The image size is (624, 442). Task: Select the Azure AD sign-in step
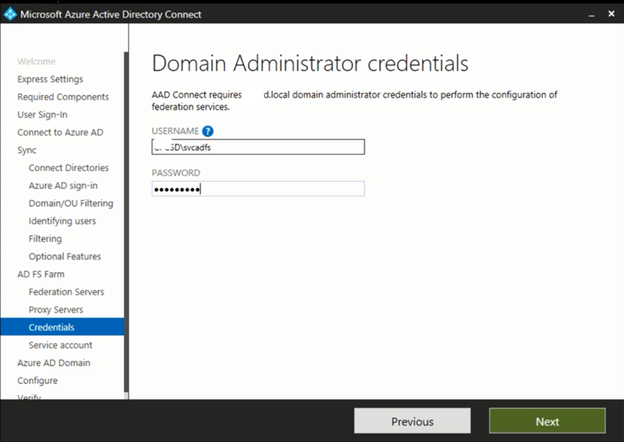coord(63,185)
